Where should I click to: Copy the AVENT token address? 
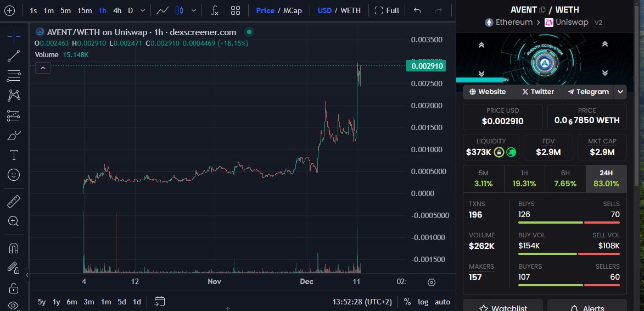click(x=542, y=10)
